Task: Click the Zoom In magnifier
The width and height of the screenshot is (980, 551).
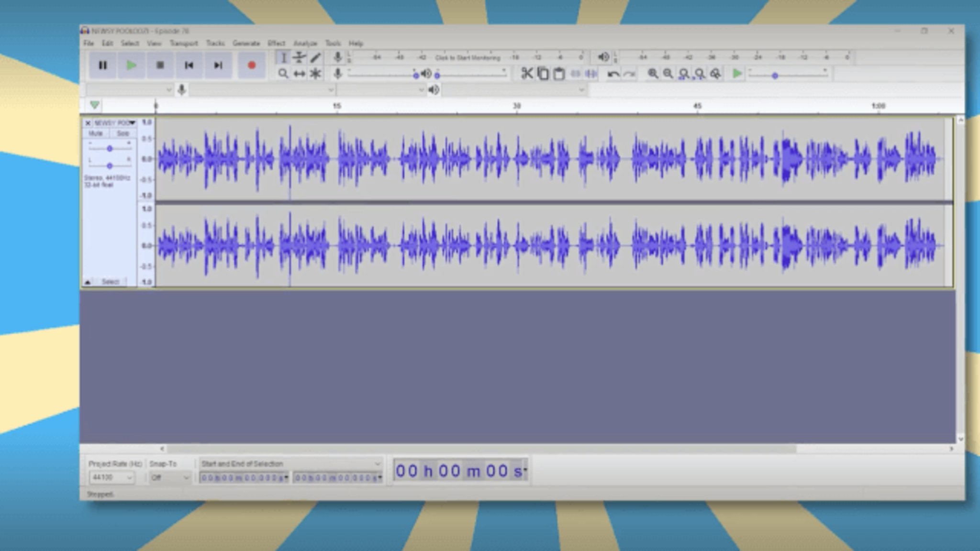Action: [x=653, y=74]
